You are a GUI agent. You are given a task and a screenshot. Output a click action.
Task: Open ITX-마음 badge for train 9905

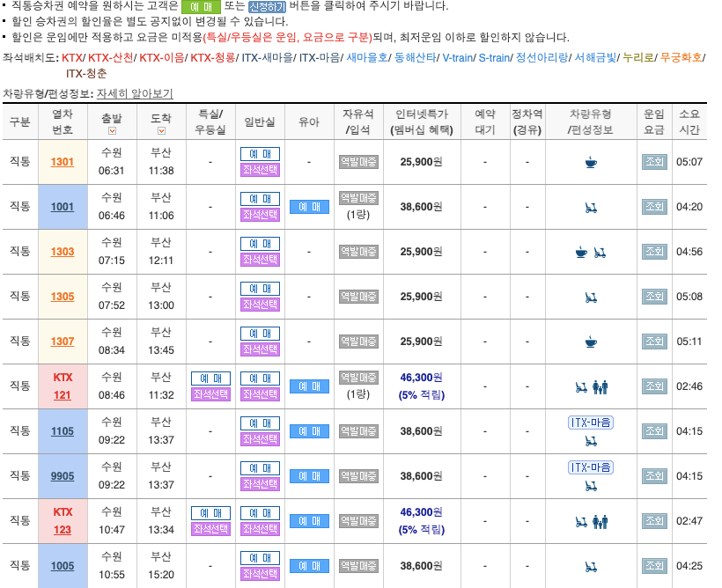click(x=591, y=467)
